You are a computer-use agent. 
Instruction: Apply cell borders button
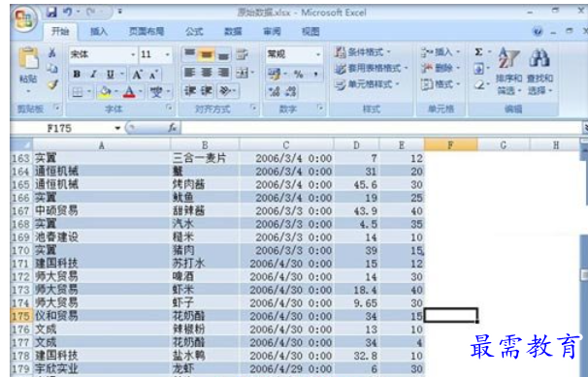tap(78, 91)
